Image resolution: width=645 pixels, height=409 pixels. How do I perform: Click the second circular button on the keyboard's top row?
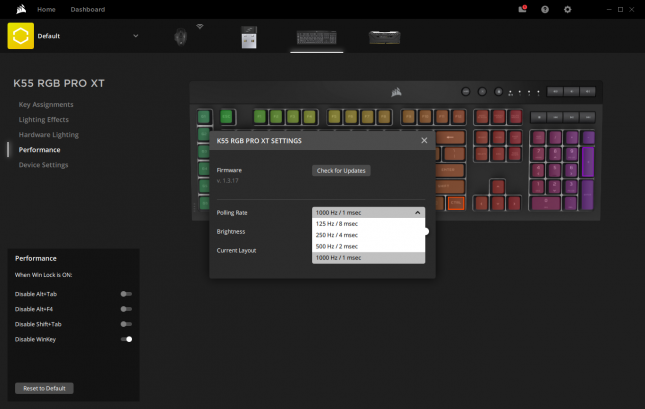[x=482, y=92]
